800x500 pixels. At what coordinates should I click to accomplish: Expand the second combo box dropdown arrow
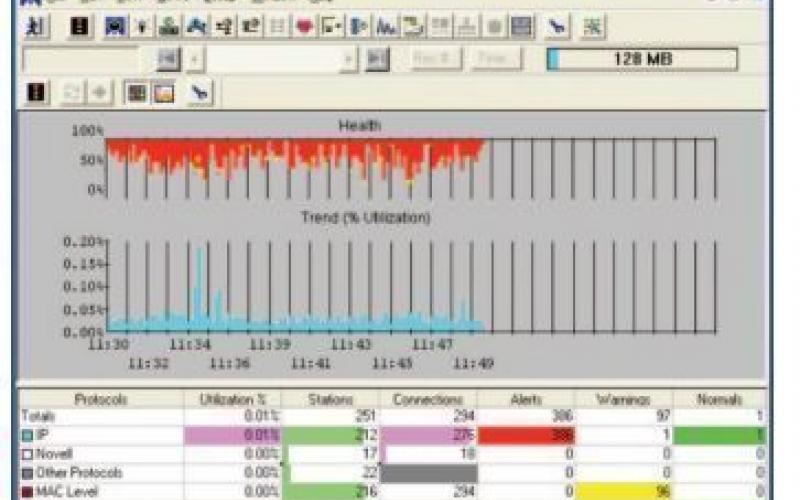click(348, 59)
